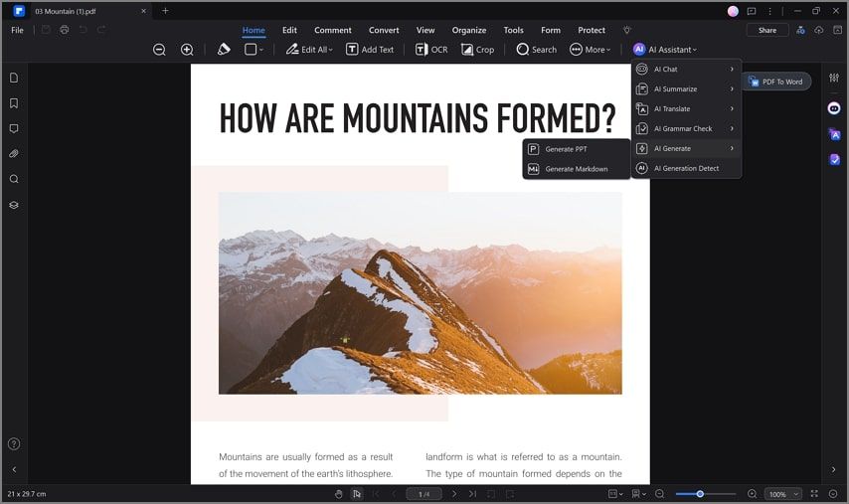
Task: Click the PDF To Word button
Action: coord(775,82)
